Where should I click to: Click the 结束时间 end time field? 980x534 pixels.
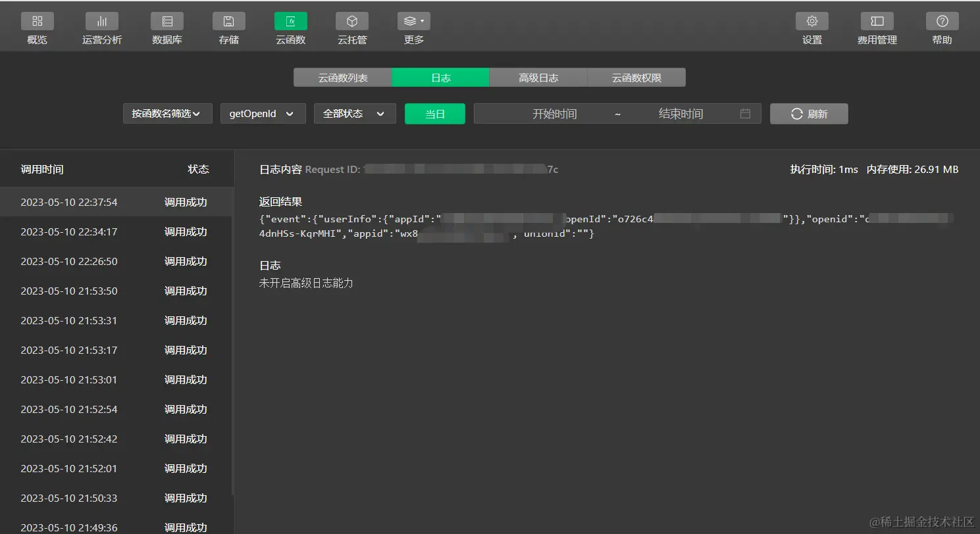point(681,114)
